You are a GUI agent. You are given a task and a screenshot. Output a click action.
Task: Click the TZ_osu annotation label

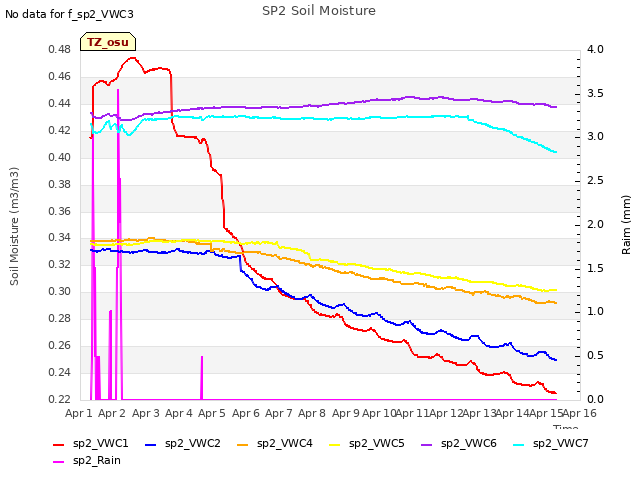click(x=108, y=42)
